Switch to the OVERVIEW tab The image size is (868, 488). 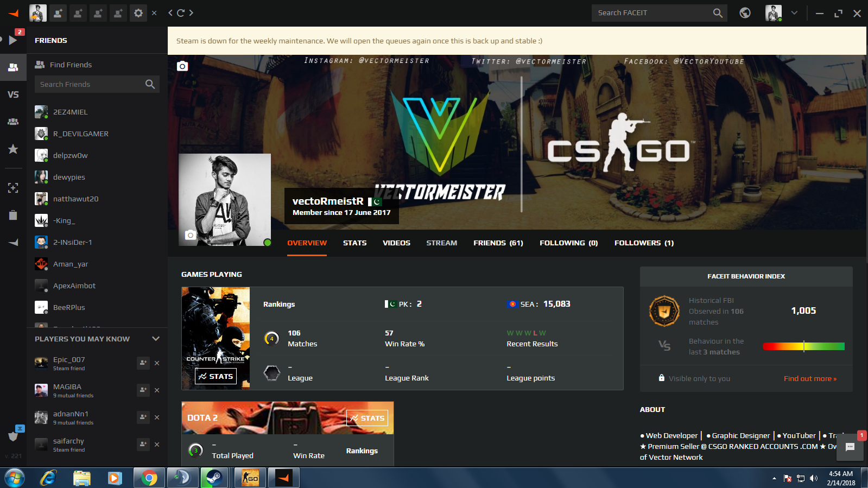click(307, 243)
